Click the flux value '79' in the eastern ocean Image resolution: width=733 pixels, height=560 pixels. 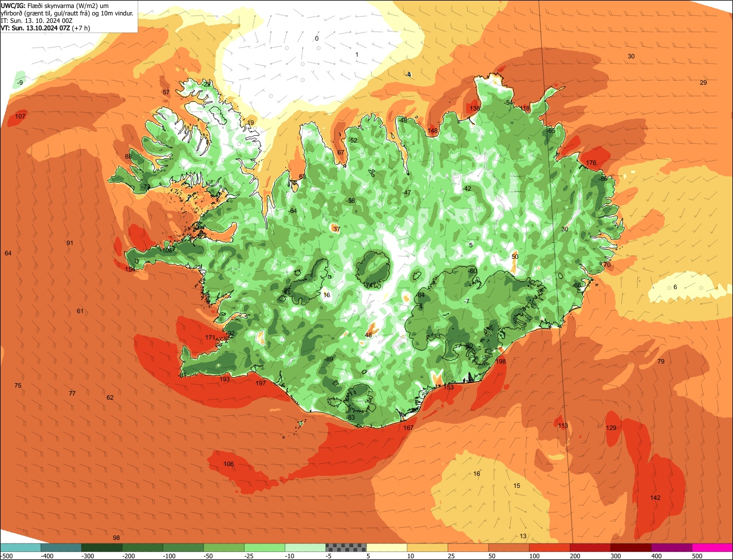[x=661, y=362]
